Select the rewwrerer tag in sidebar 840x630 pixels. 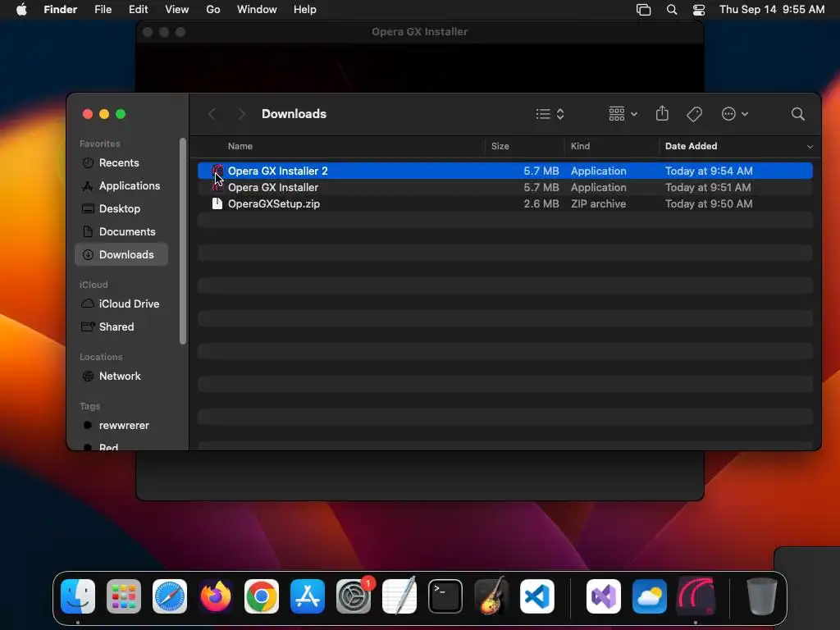pyautogui.click(x=121, y=426)
